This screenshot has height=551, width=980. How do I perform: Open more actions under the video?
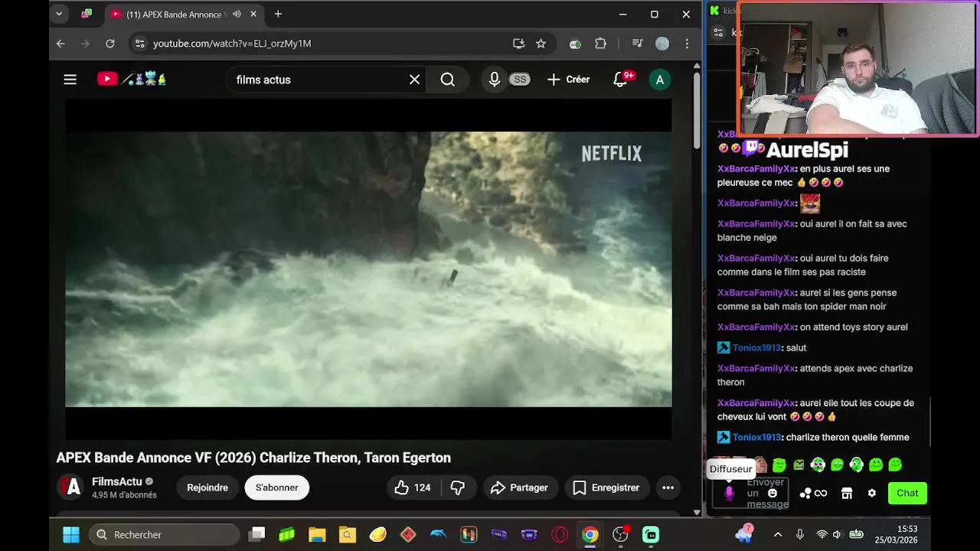coord(668,487)
